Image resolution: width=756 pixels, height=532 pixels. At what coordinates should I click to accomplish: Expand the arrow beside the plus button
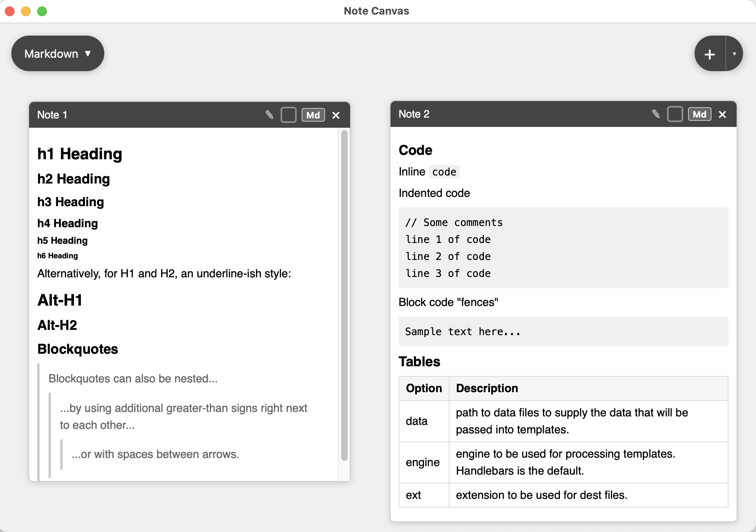[x=734, y=53]
